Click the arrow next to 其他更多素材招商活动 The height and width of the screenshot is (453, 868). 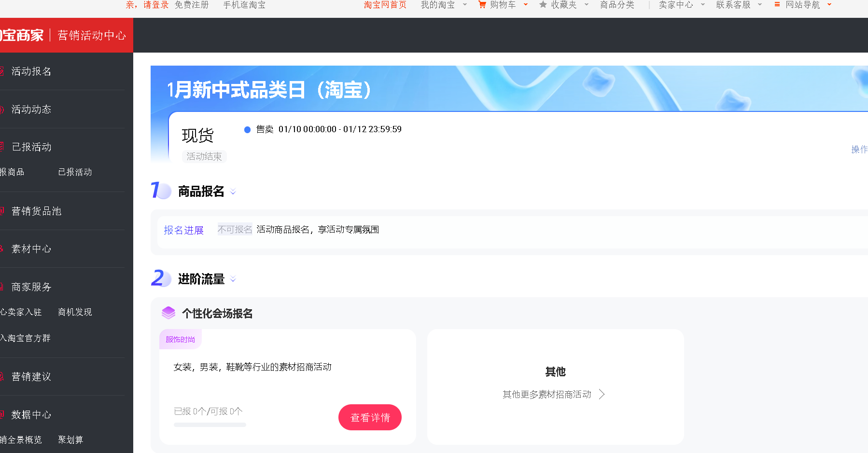coord(602,394)
